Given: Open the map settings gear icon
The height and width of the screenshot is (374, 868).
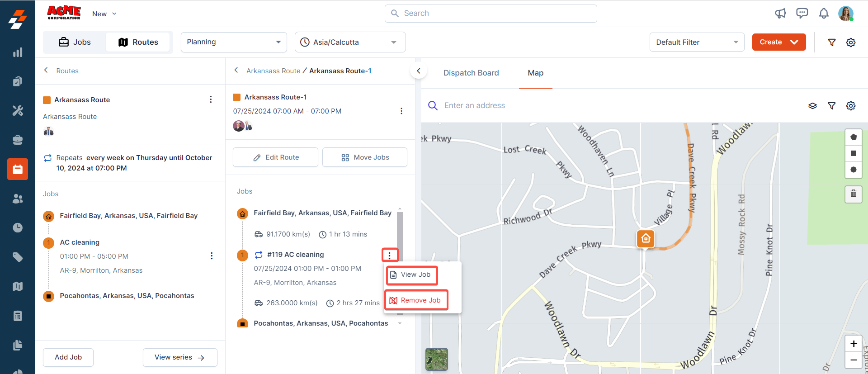Looking at the screenshot, I should click(x=851, y=106).
